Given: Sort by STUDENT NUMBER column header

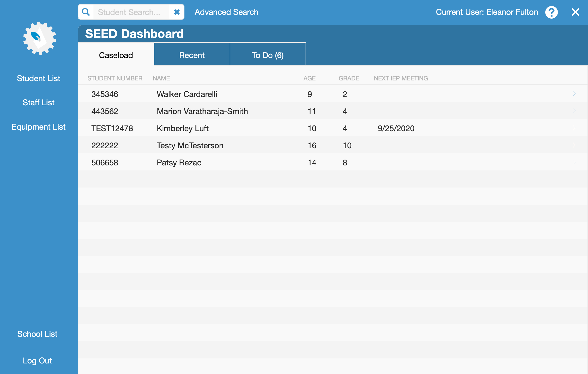Looking at the screenshot, I should coord(115,78).
